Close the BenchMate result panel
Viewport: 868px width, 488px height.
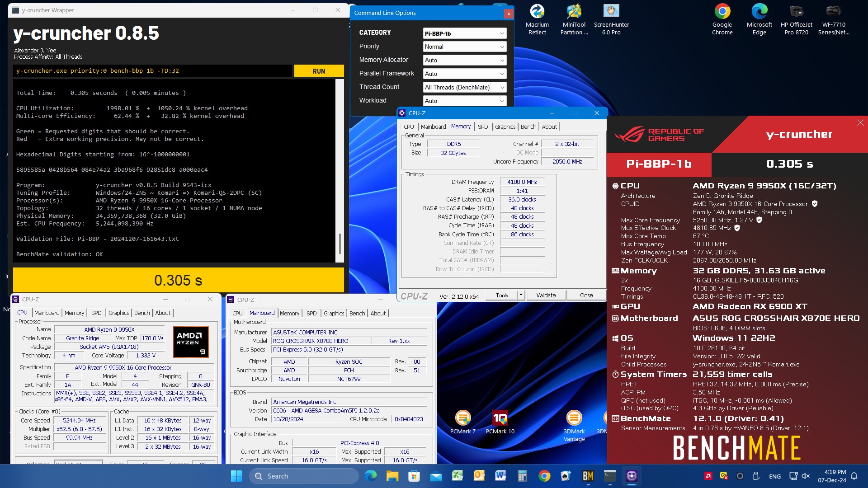point(860,123)
